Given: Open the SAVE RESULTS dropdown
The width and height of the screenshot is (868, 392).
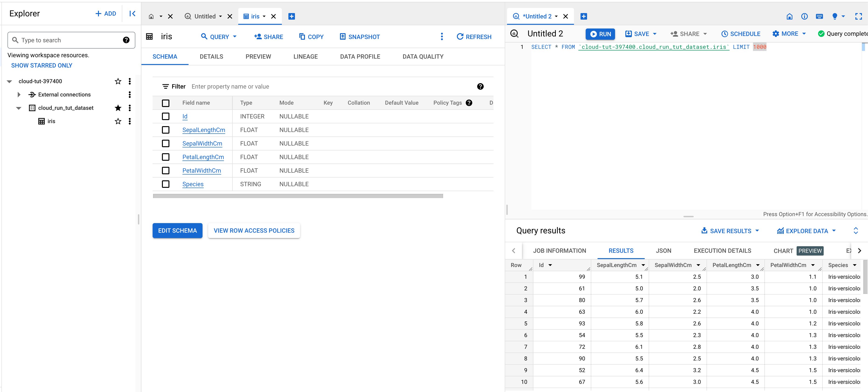Looking at the screenshot, I should (730, 231).
